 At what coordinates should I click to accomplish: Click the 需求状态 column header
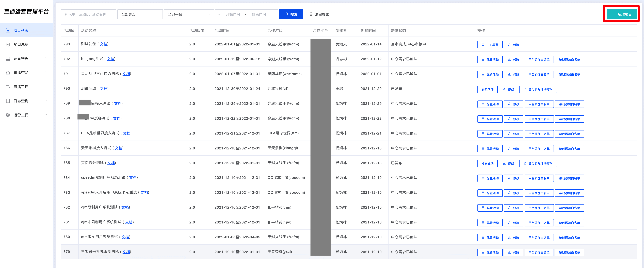click(398, 30)
